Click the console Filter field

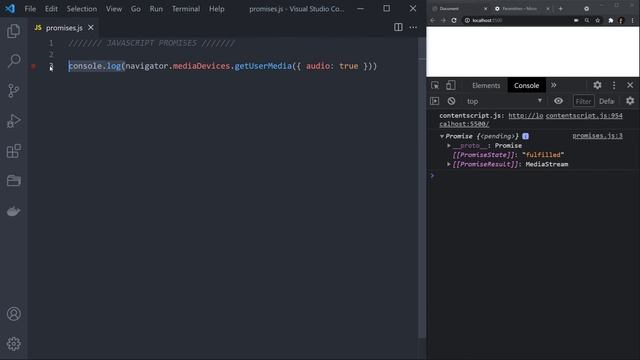click(x=583, y=101)
